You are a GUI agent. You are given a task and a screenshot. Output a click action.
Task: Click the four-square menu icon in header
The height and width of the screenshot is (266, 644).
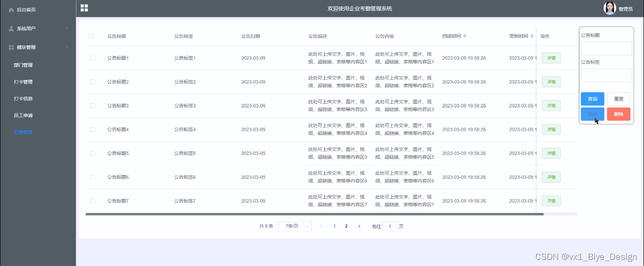84,8
